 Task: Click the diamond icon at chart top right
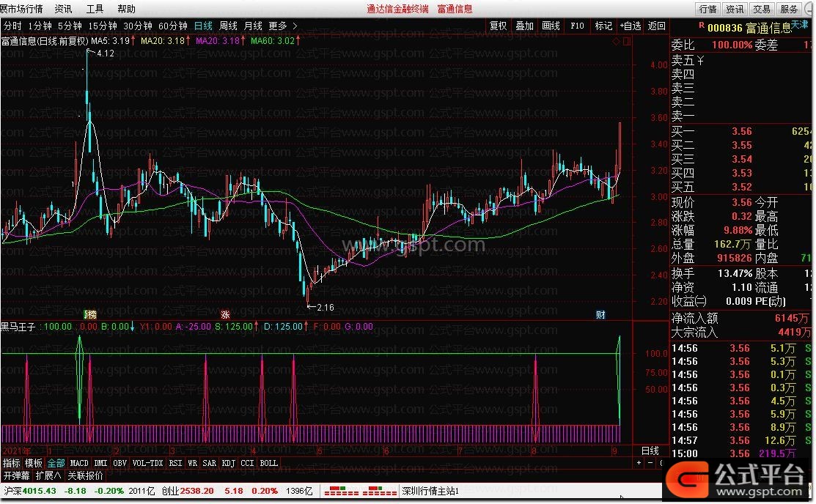616,41
